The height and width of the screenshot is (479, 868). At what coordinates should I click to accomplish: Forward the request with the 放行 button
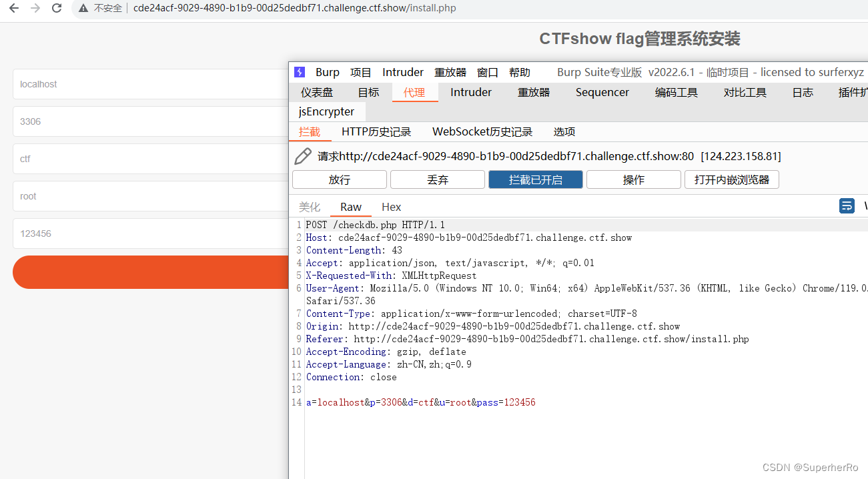pyautogui.click(x=339, y=179)
